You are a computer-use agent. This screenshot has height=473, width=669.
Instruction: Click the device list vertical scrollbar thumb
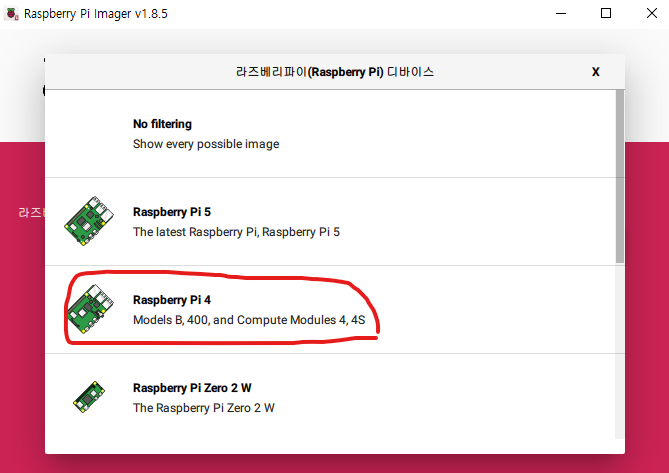coord(620,177)
